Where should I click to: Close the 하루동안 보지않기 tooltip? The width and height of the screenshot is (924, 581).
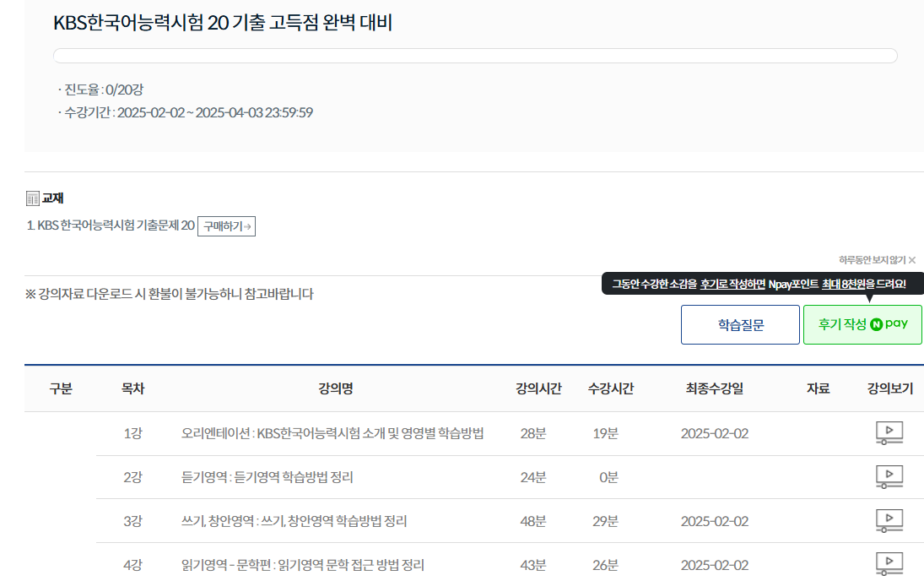coord(912,260)
